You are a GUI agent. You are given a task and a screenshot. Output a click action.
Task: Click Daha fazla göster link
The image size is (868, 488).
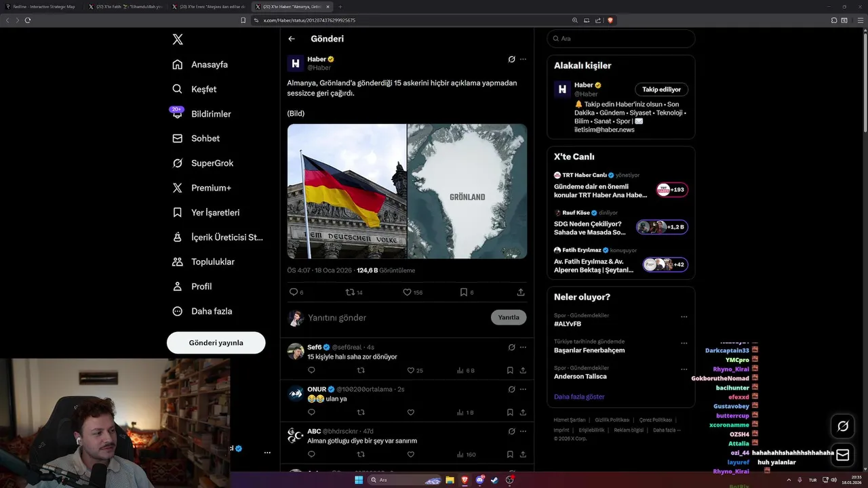[579, 396]
